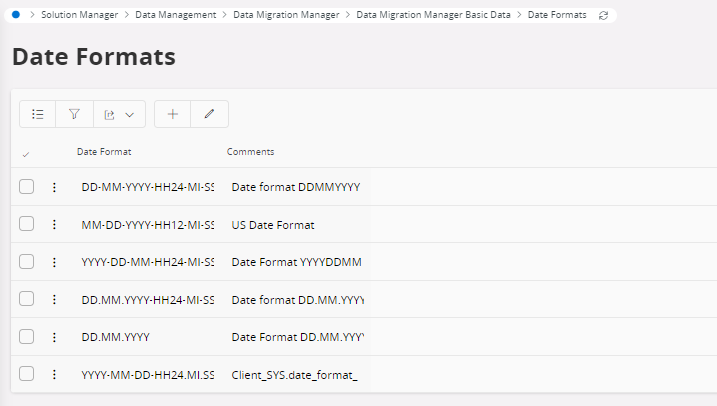This screenshot has height=406, width=717.
Task: Navigate to Data Management breadcrumb
Action: [174, 16]
